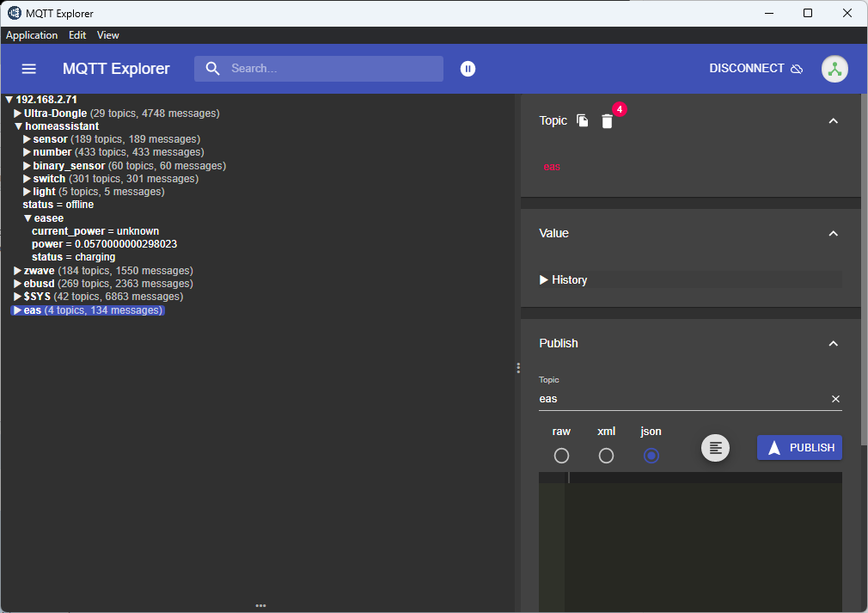868x613 pixels.
Task: Click the Value panel heading
Action: point(553,234)
